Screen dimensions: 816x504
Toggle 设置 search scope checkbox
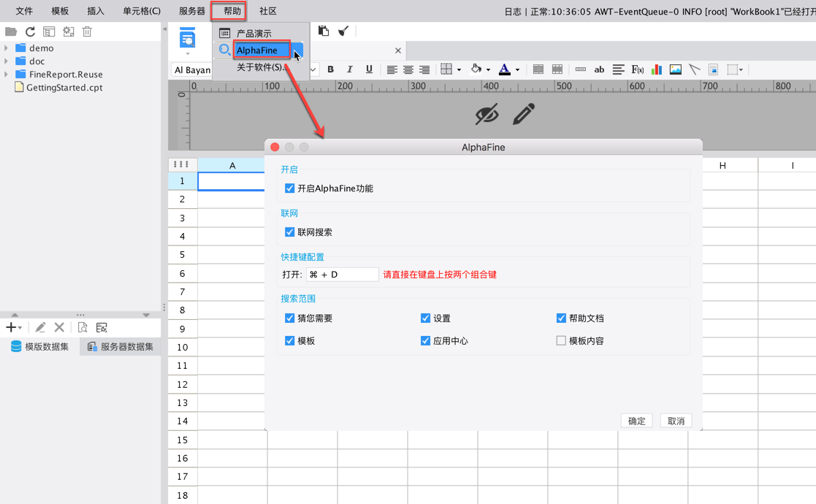pyautogui.click(x=425, y=318)
